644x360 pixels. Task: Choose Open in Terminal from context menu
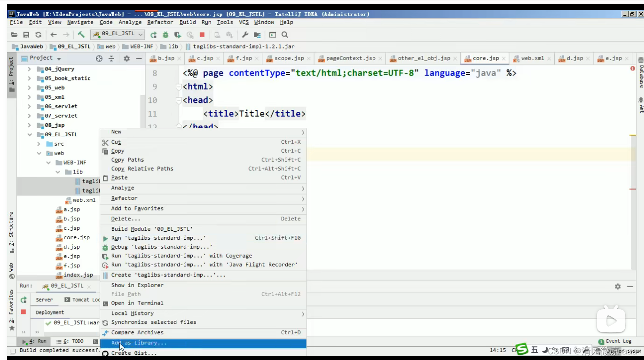203,303
